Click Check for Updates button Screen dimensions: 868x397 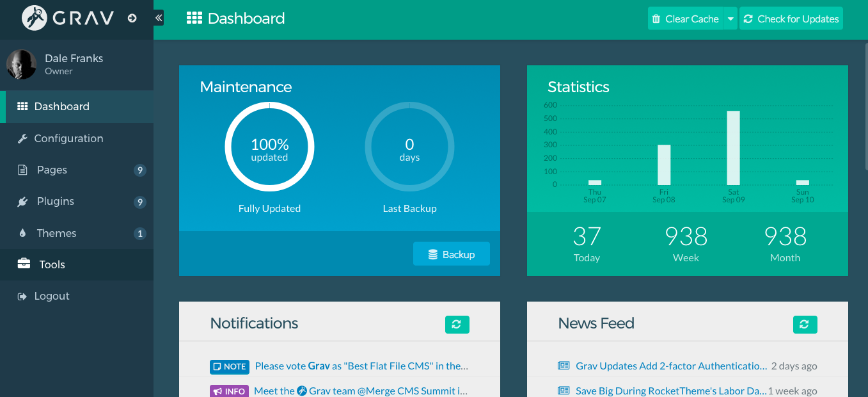[791, 19]
